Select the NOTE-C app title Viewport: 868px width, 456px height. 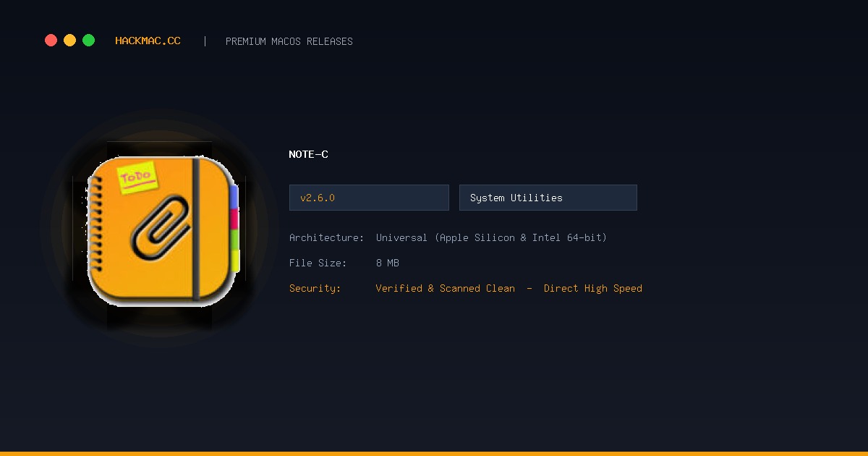pos(309,154)
